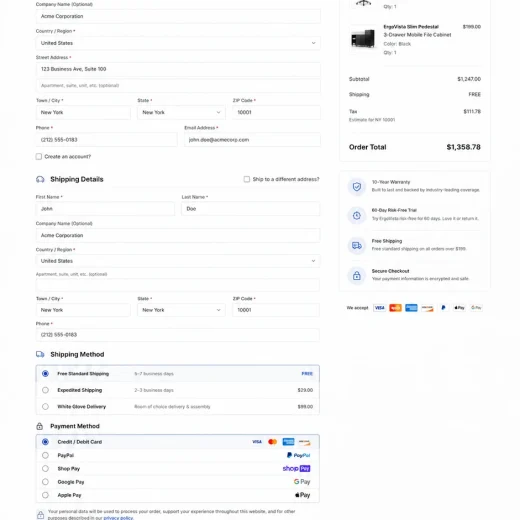The height and width of the screenshot is (520, 520).
Task: Click the Shop Pay logo in payment options
Action: coord(296,468)
